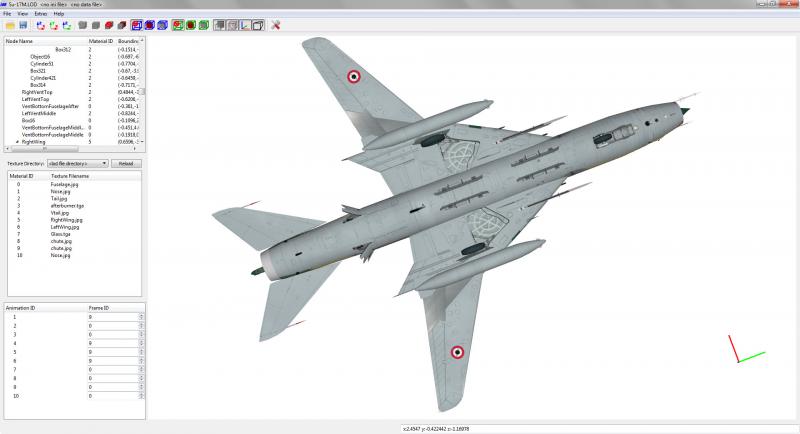Toggle the pressed green-framed red cube button
Image resolution: width=800 pixels, height=434 pixels.
pyautogui.click(x=178, y=25)
